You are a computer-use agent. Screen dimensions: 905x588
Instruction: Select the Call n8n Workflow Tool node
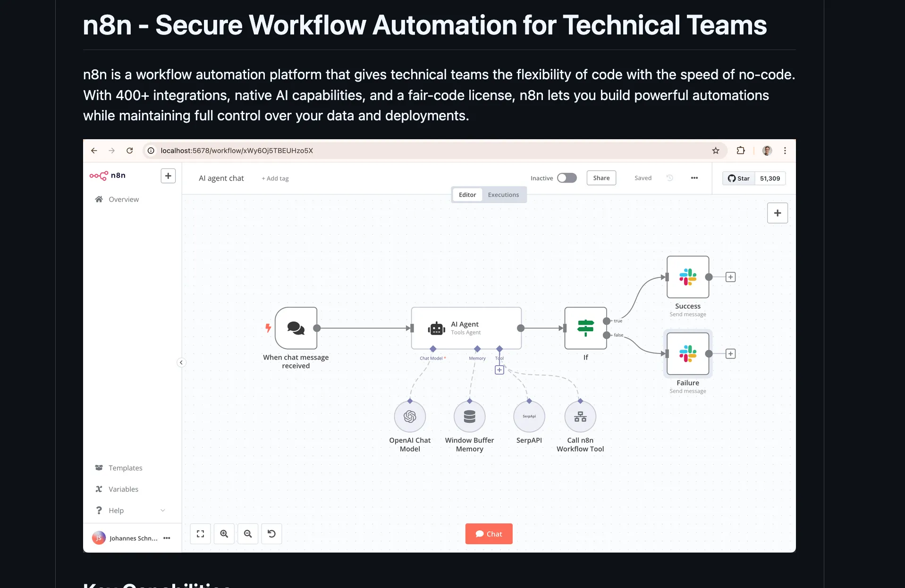(x=580, y=417)
